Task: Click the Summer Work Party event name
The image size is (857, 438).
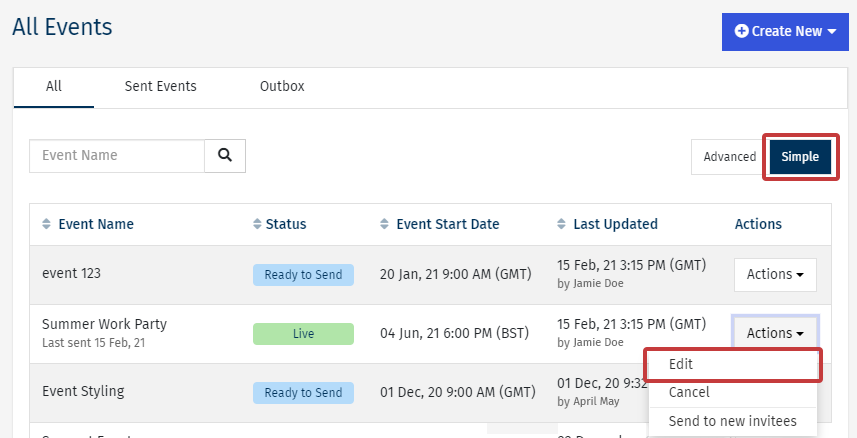Action: 104,324
